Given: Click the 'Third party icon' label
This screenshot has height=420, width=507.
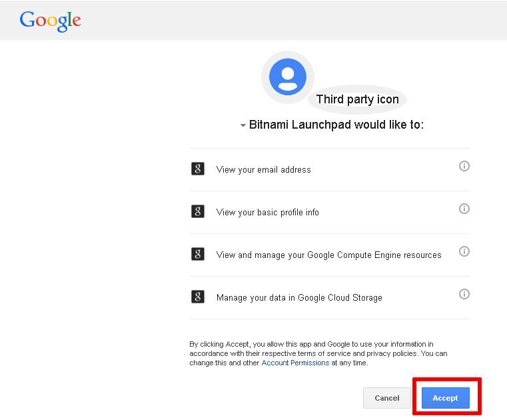Looking at the screenshot, I should (357, 99).
